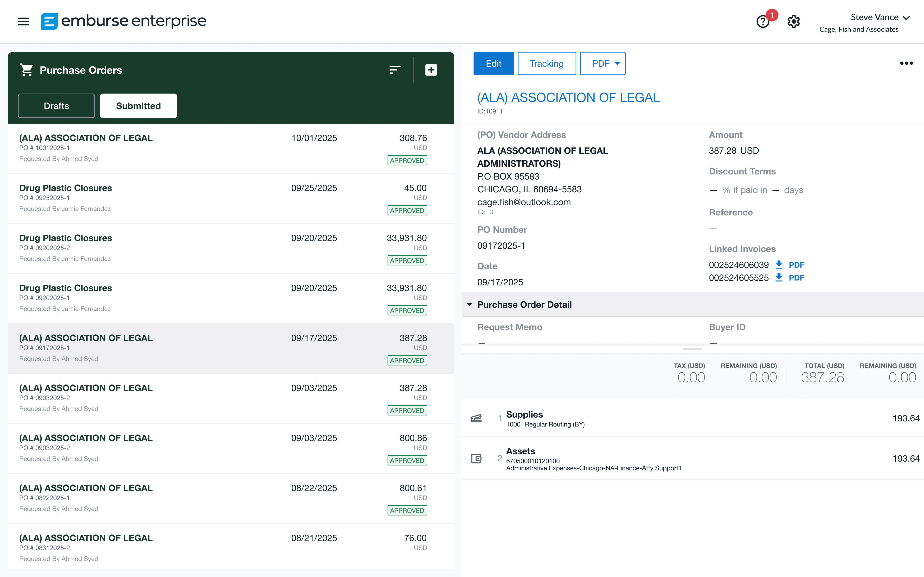
Task: Switch to the Drafts tab
Action: 57,106
